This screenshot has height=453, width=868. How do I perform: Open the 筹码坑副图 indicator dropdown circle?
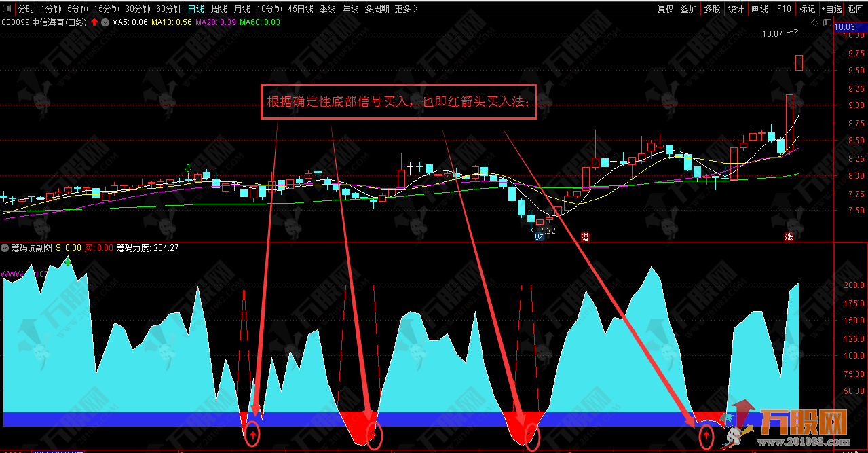5,248
